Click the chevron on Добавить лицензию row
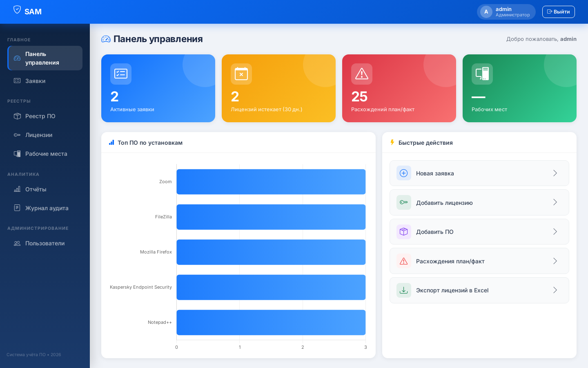 coord(555,202)
